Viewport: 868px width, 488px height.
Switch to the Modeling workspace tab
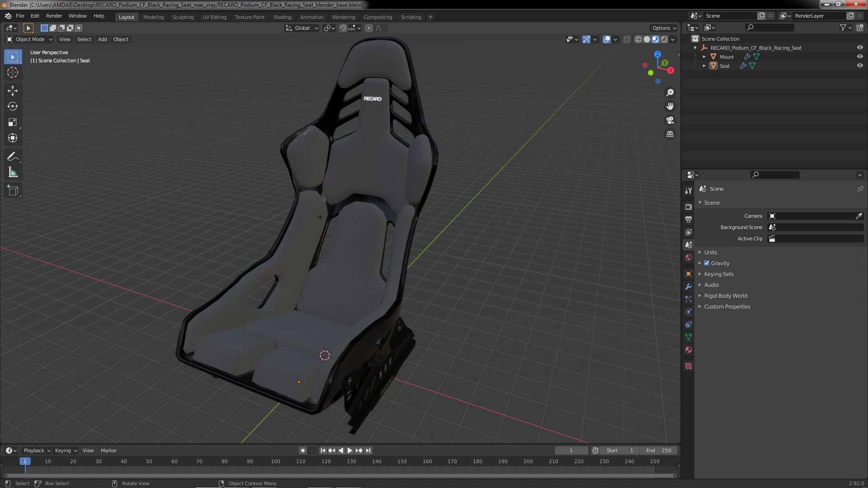coord(153,17)
